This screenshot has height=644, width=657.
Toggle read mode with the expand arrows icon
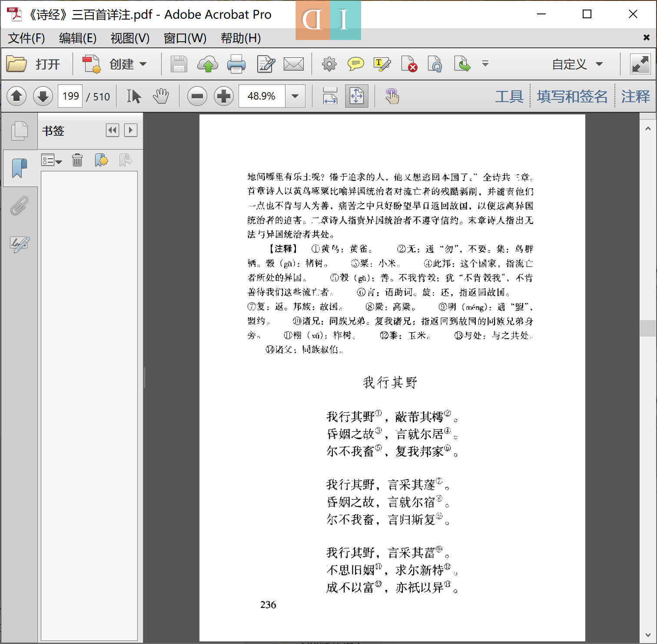tap(640, 64)
